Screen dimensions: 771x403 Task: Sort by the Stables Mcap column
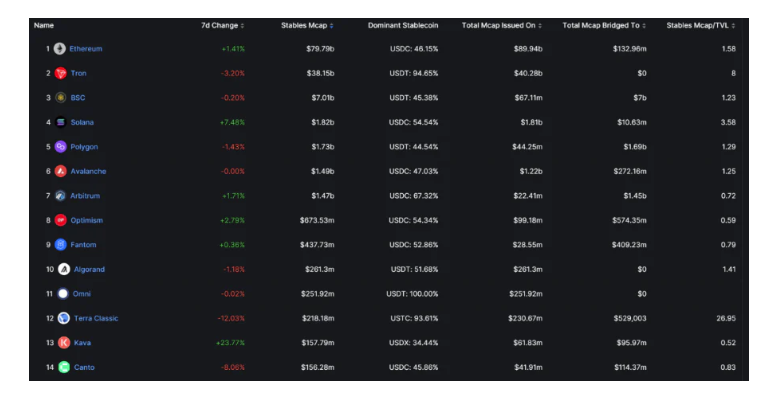(x=307, y=26)
